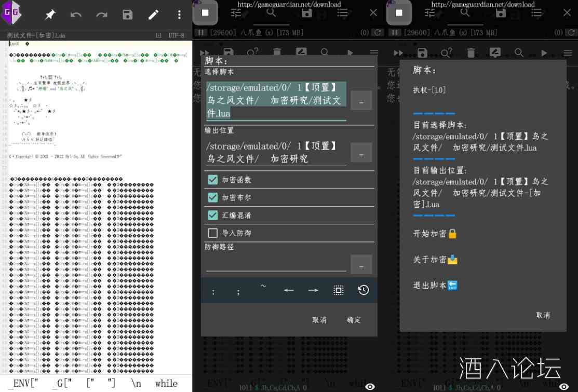The height and width of the screenshot is (392, 578).
Task: Click the empty 防御路径 input field
Action: [276, 263]
